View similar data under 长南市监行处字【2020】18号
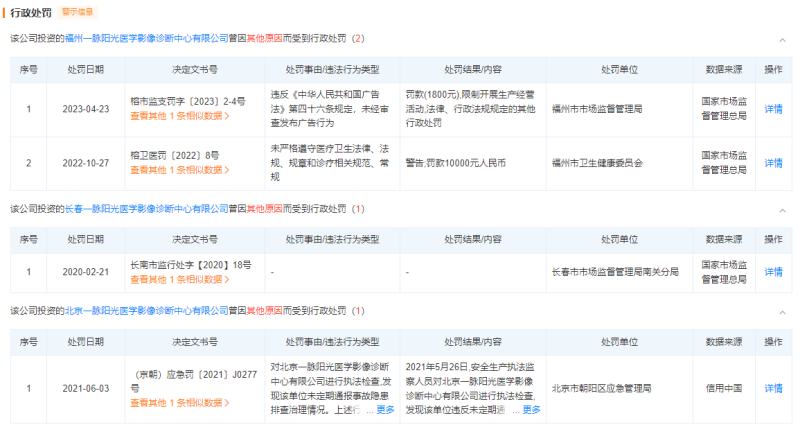The image size is (800, 427). (180, 279)
